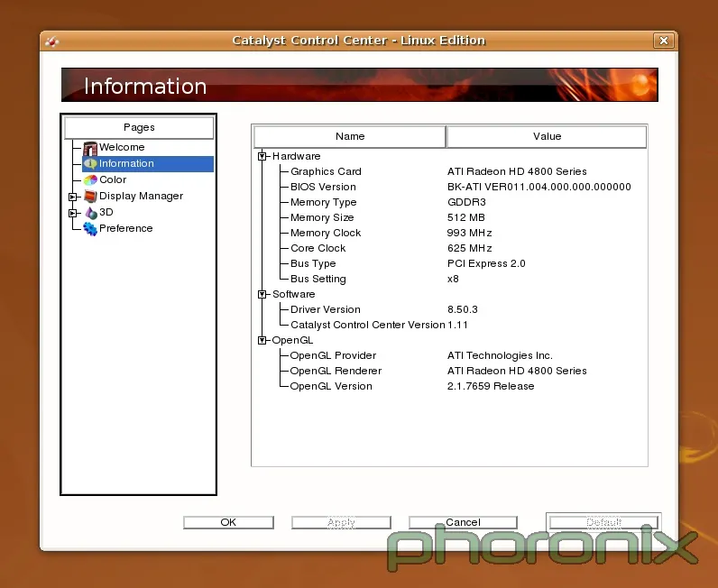The width and height of the screenshot is (718, 588).
Task: Click the Default button
Action: point(603,522)
